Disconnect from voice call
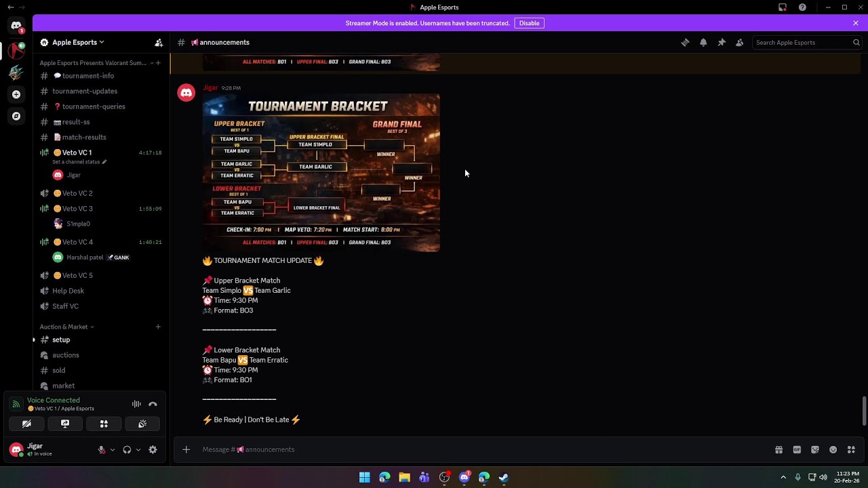The image size is (868, 488). tap(153, 404)
